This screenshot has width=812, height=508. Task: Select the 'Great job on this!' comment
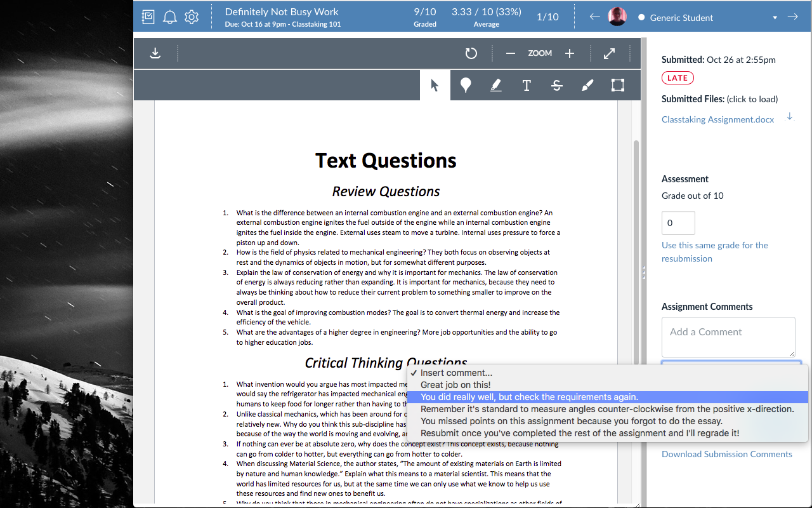454,385
